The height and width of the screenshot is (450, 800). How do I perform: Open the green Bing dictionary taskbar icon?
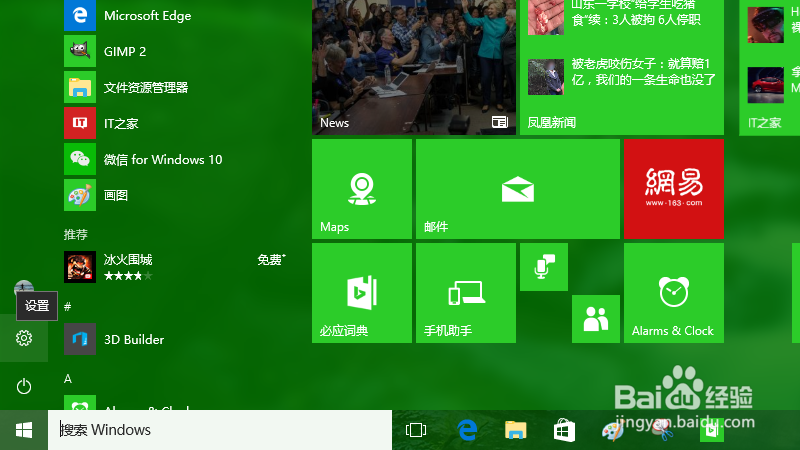711,430
